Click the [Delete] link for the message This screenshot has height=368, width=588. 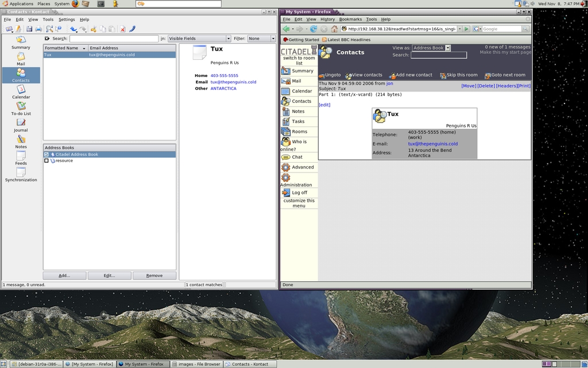[486, 86]
